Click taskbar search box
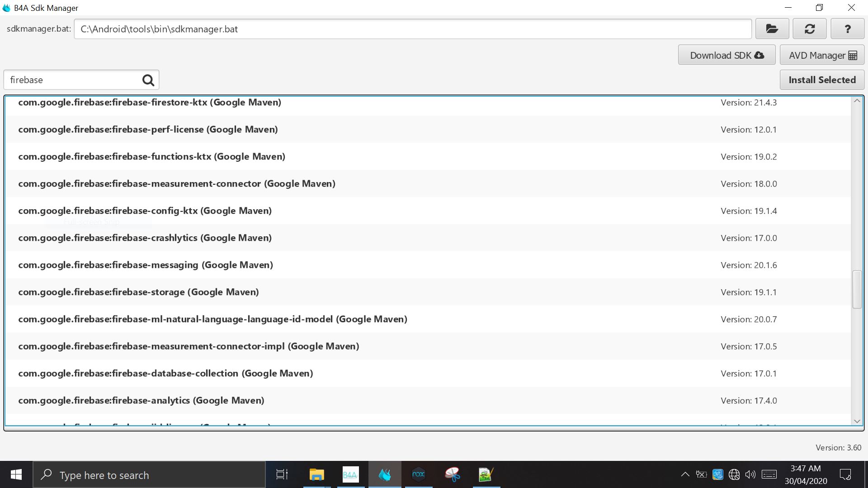The width and height of the screenshot is (868, 488). (149, 475)
